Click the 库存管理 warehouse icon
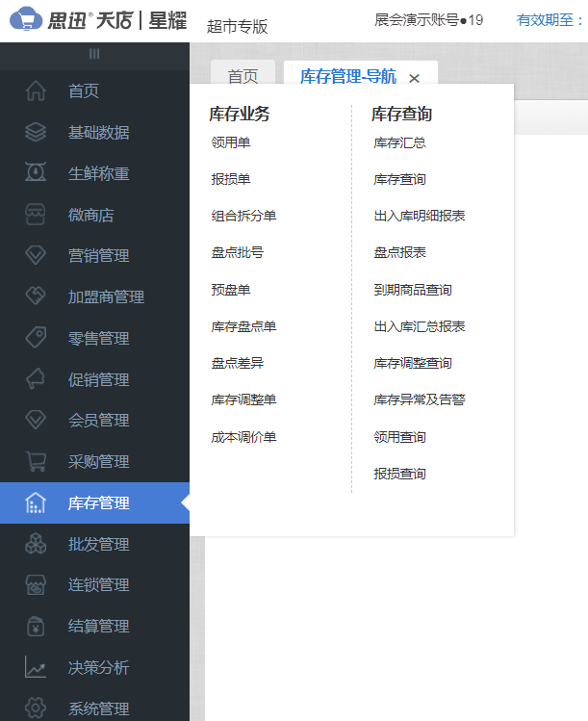 [x=36, y=502]
